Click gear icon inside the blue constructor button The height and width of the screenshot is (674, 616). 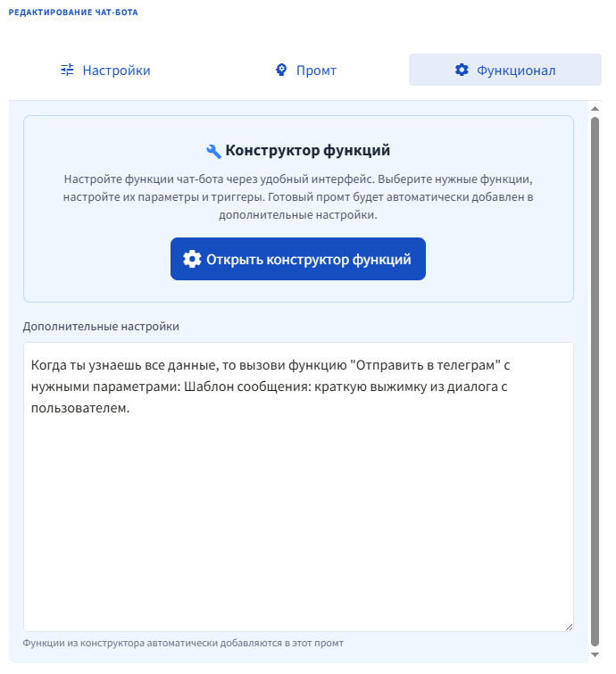[x=192, y=259]
